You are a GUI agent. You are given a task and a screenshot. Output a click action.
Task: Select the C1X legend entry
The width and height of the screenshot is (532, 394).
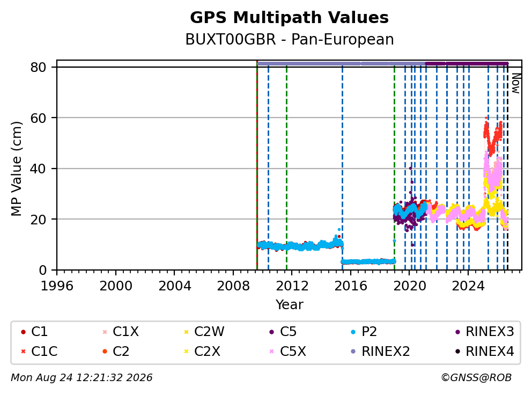tap(121, 332)
